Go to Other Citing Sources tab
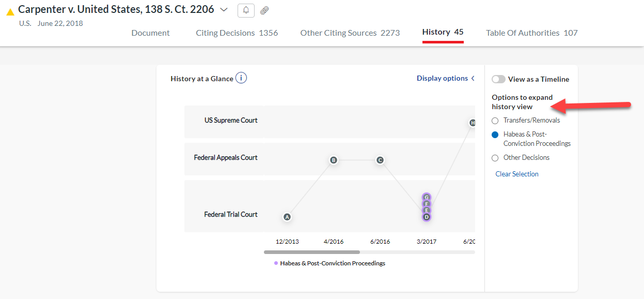 350,33
